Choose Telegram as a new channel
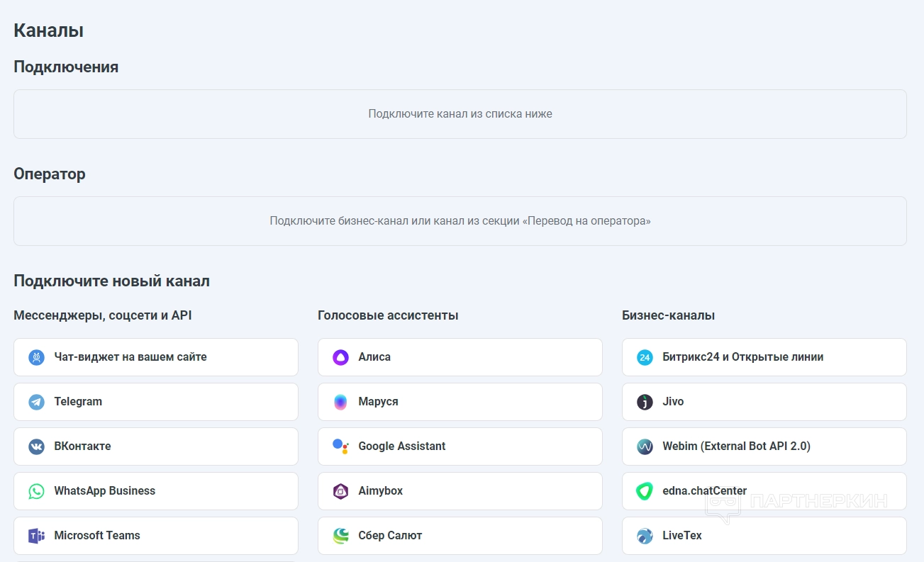 (155, 402)
